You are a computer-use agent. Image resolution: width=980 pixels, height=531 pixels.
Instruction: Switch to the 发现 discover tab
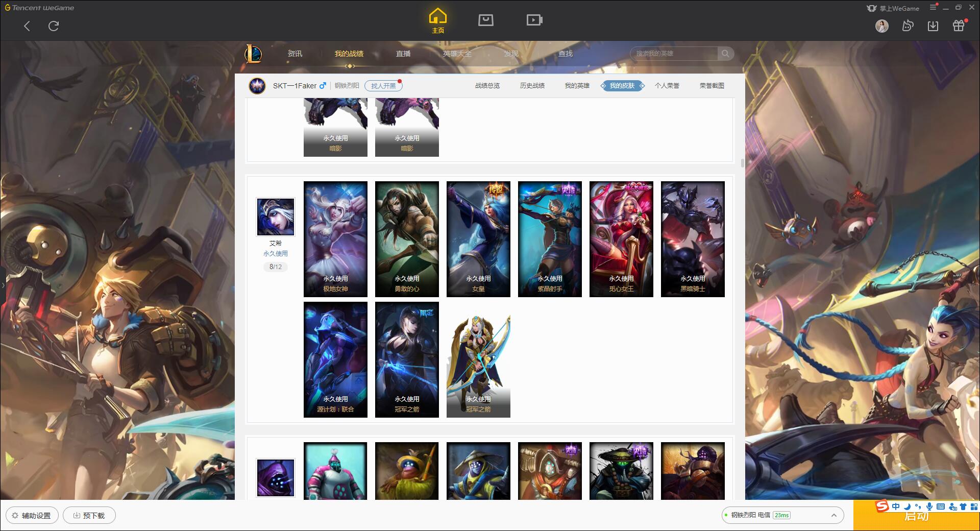click(511, 54)
